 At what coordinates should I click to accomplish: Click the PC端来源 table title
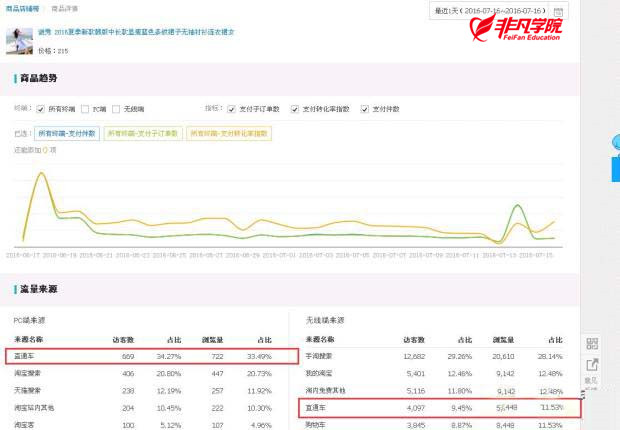pos(29,320)
